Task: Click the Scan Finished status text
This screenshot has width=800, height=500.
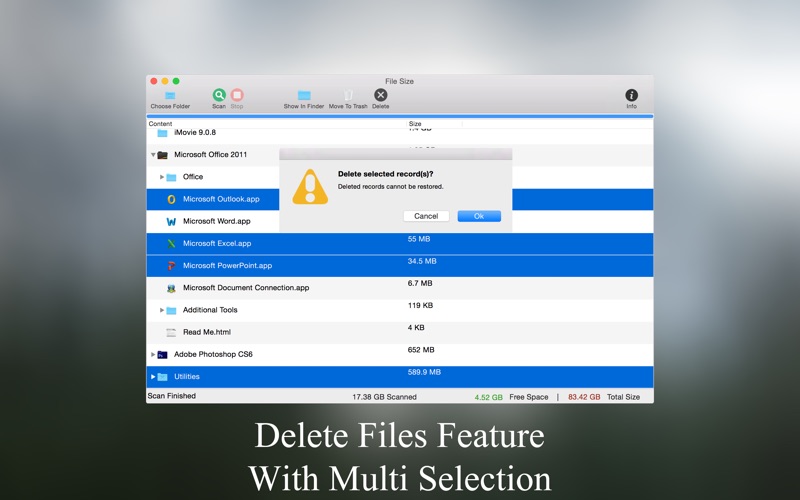Action: point(171,396)
